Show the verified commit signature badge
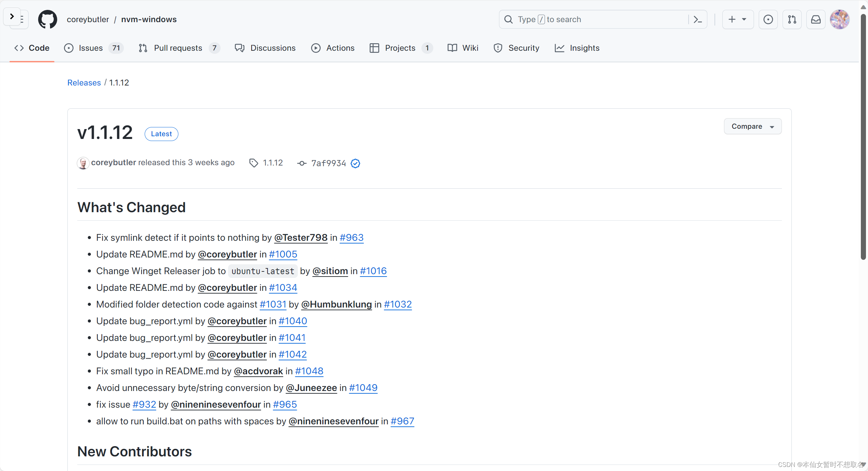The width and height of the screenshot is (868, 471). 355,163
